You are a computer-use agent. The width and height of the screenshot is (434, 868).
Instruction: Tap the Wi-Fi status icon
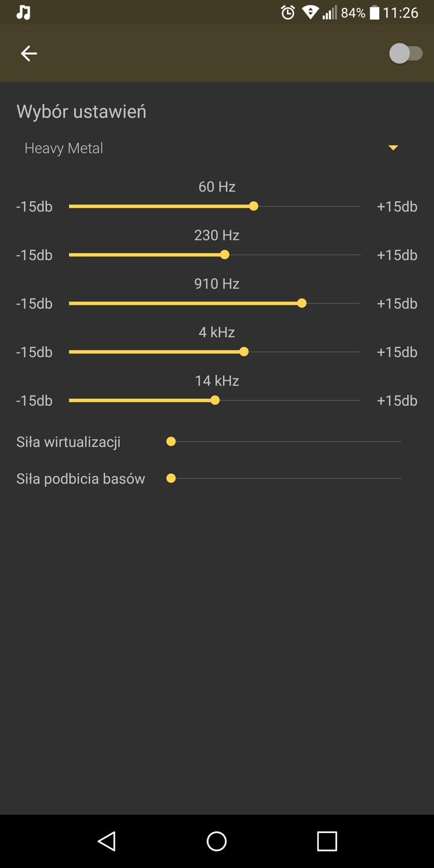[x=310, y=13]
